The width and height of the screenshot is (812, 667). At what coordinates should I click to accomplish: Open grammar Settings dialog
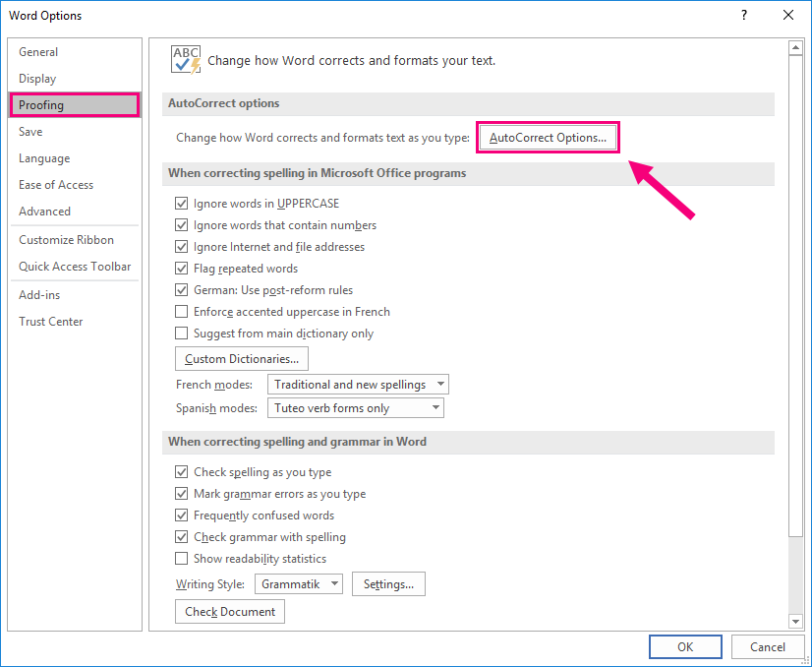[x=388, y=584]
